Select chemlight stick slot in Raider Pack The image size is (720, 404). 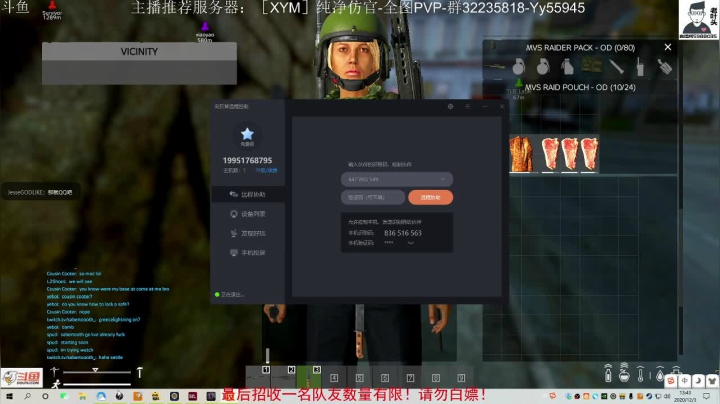click(616, 67)
